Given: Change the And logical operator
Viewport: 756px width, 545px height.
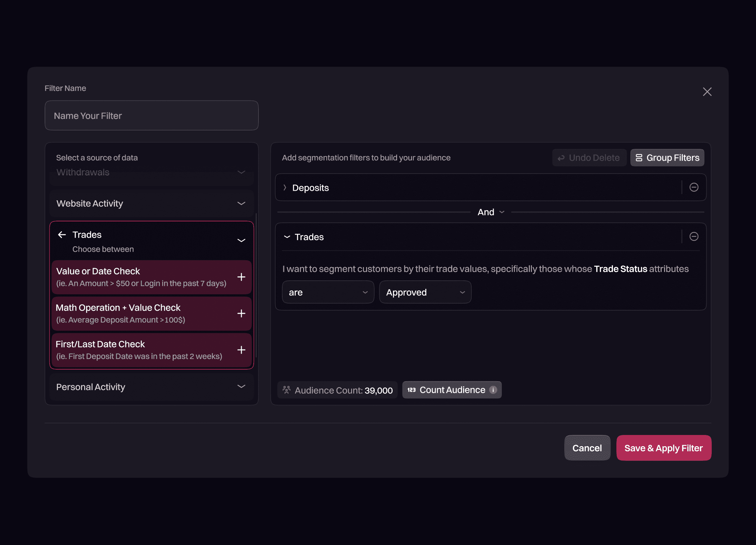Looking at the screenshot, I should 490,212.
